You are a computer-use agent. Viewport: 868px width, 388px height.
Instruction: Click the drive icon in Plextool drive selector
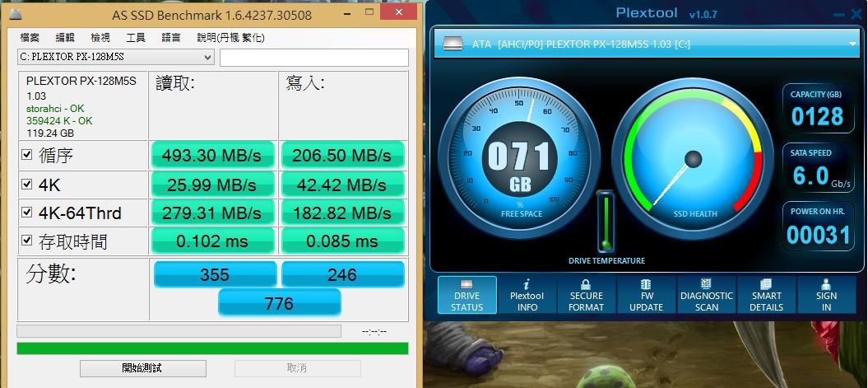[453, 43]
